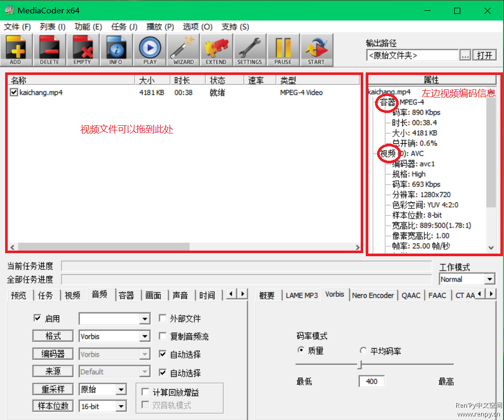The width and height of the screenshot is (504, 420).
Task: Open the 列表 (I) menu
Action: [53, 27]
